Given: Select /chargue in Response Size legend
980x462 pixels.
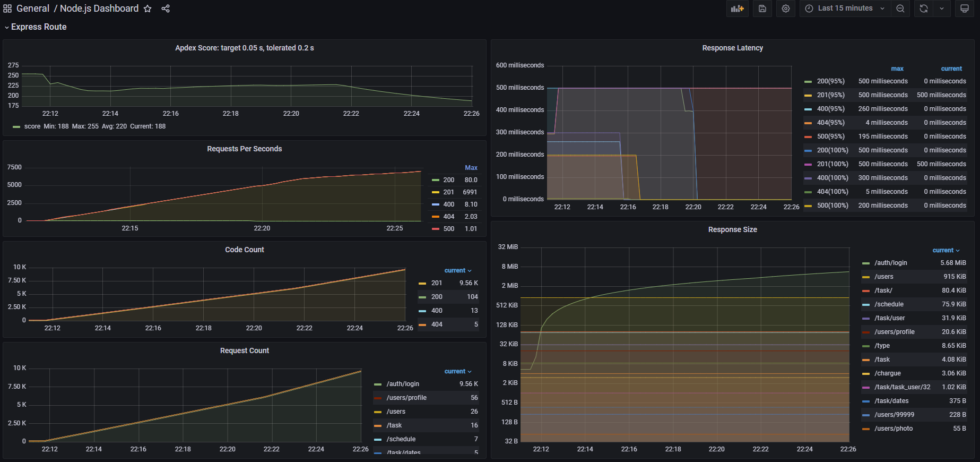Looking at the screenshot, I should pyautogui.click(x=888, y=373).
